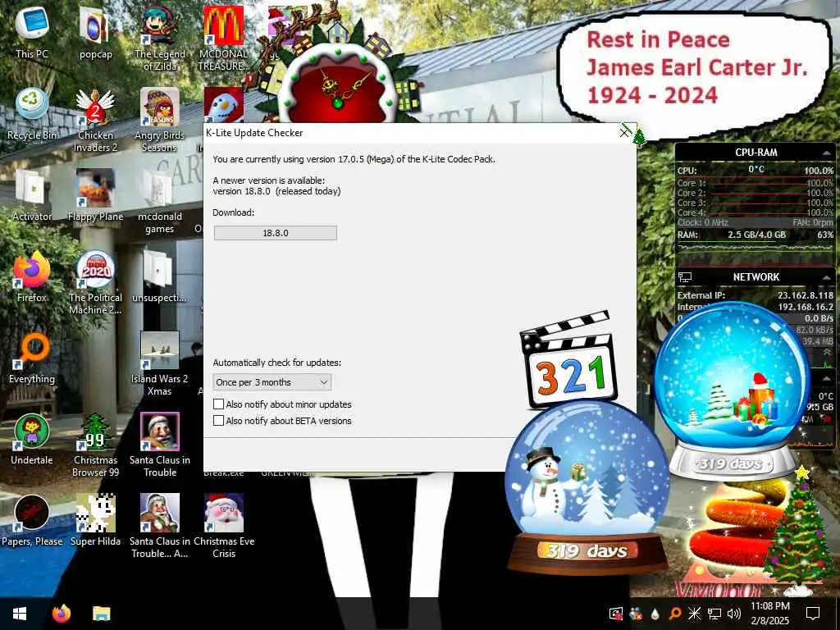Launch Santa Claus in Trouble... A... shortcut
This screenshot has width=840, height=630.
[160, 527]
